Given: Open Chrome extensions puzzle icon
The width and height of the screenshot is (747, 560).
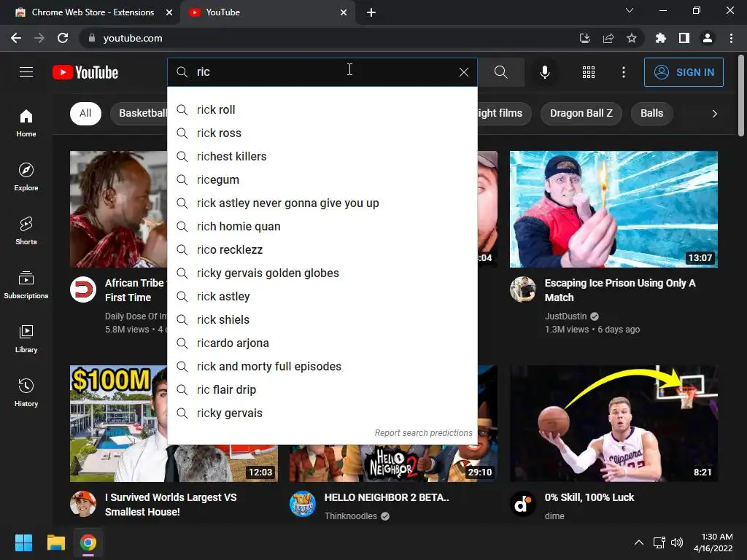Looking at the screenshot, I should click(x=660, y=38).
